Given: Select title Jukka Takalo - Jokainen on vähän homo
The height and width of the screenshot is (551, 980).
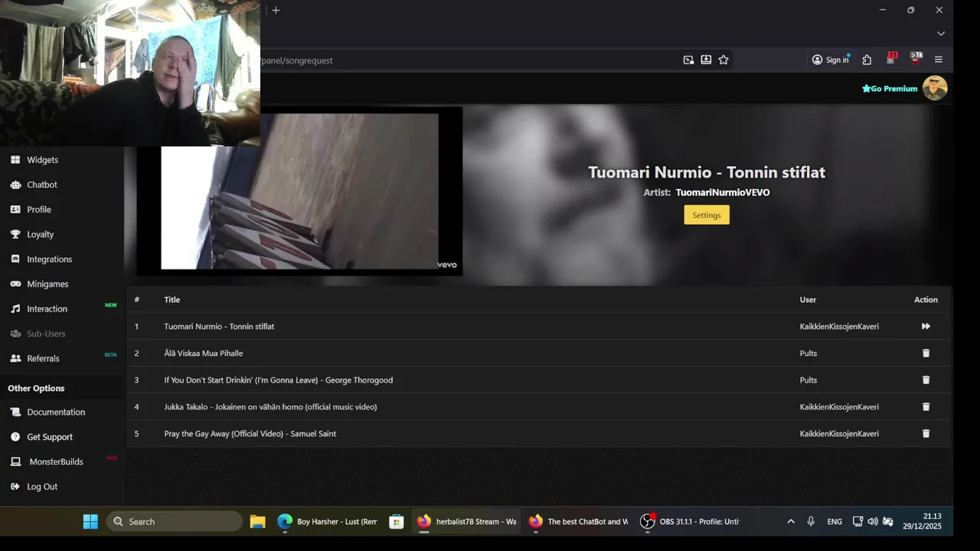Looking at the screenshot, I should [x=270, y=406].
